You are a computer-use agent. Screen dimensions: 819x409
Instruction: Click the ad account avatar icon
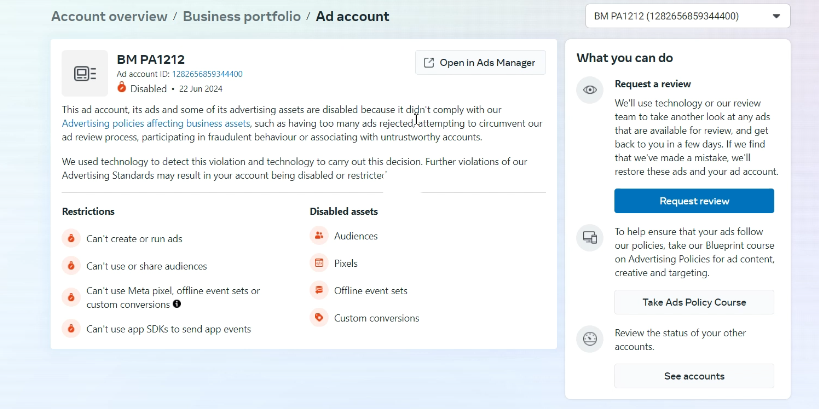pyautogui.click(x=85, y=73)
